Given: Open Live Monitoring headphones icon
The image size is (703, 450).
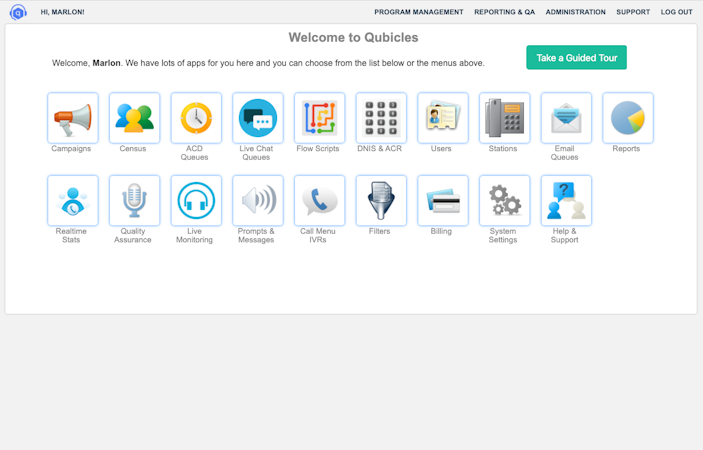Looking at the screenshot, I should (196, 201).
